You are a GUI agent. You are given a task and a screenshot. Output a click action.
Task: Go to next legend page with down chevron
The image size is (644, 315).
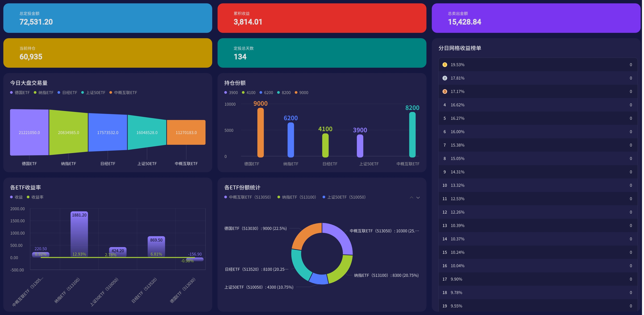pos(418,197)
